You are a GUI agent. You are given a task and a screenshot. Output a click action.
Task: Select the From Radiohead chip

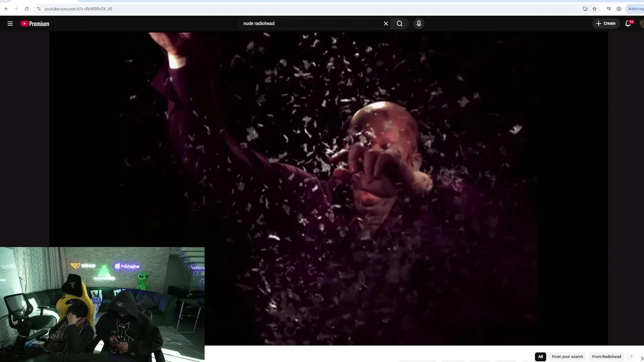tap(606, 356)
